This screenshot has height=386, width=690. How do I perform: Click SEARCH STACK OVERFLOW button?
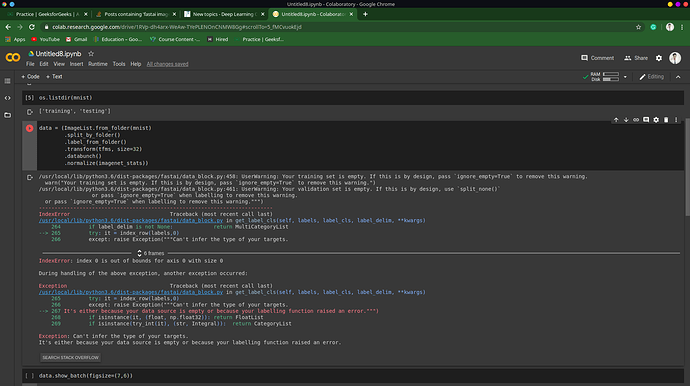tap(70, 357)
